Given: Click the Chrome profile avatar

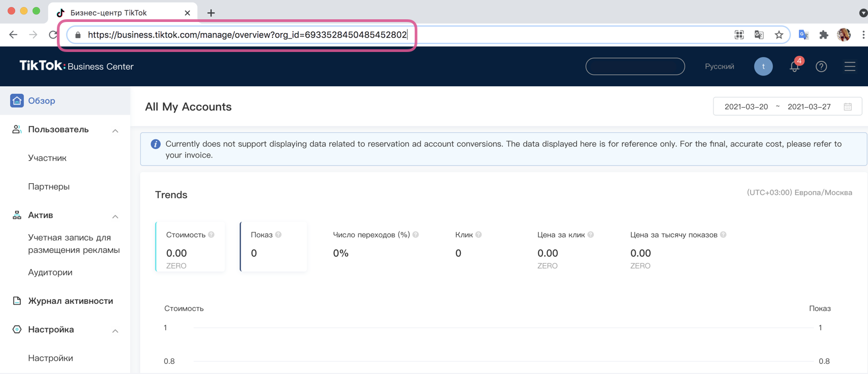Looking at the screenshot, I should (844, 35).
